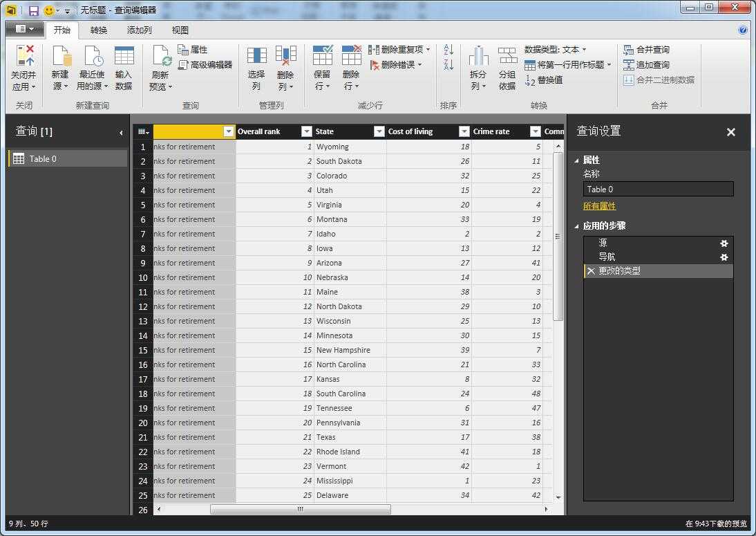Click the horizontal scrollbar thumb under the table
756x536 pixels.
[x=301, y=510]
